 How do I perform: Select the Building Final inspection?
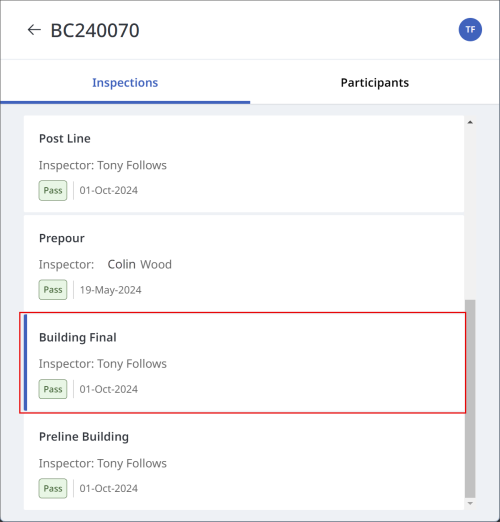pos(244,363)
